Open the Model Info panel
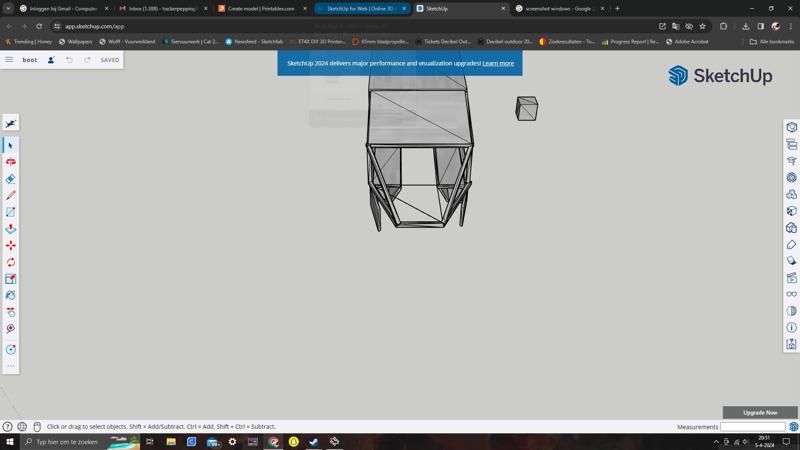This screenshot has width=800, height=450. click(x=791, y=328)
